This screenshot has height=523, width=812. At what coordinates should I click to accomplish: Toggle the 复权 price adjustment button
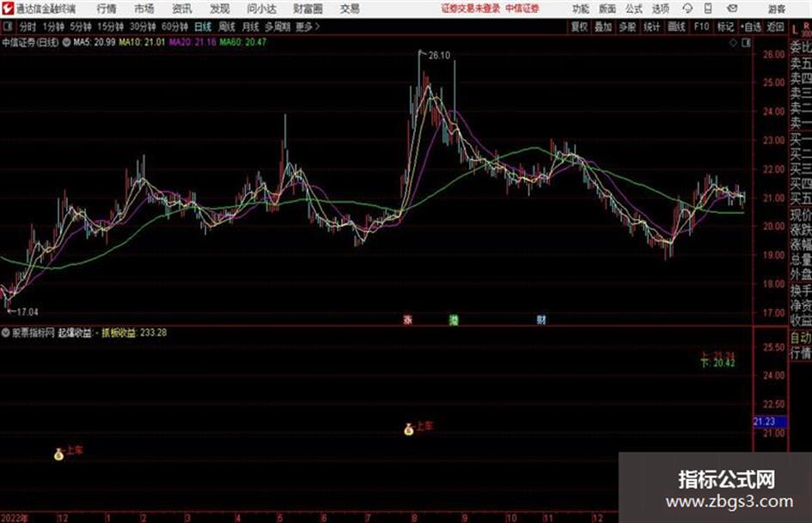tap(579, 27)
